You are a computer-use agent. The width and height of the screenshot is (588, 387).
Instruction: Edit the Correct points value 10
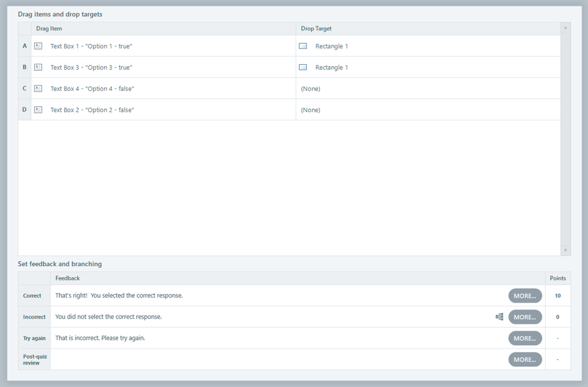click(557, 296)
